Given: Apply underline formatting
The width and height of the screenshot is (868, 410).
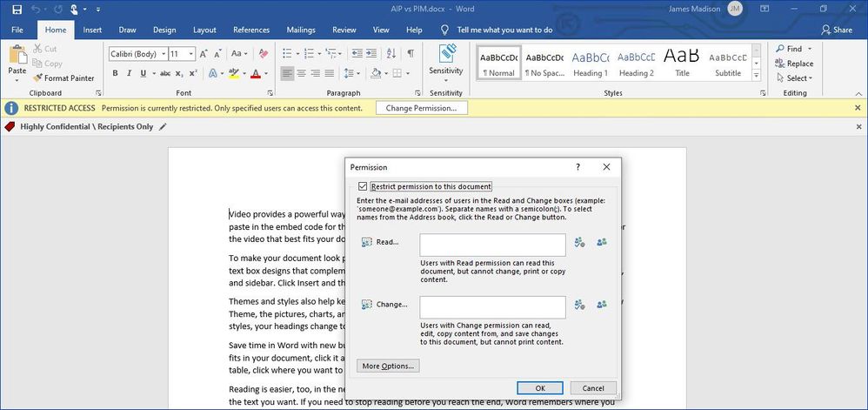Looking at the screenshot, I should [144, 73].
